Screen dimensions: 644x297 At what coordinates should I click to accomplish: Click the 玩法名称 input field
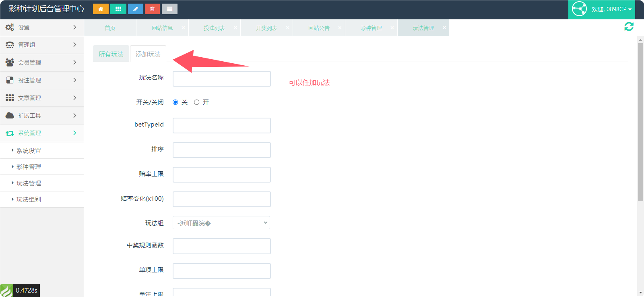pyautogui.click(x=222, y=79)
